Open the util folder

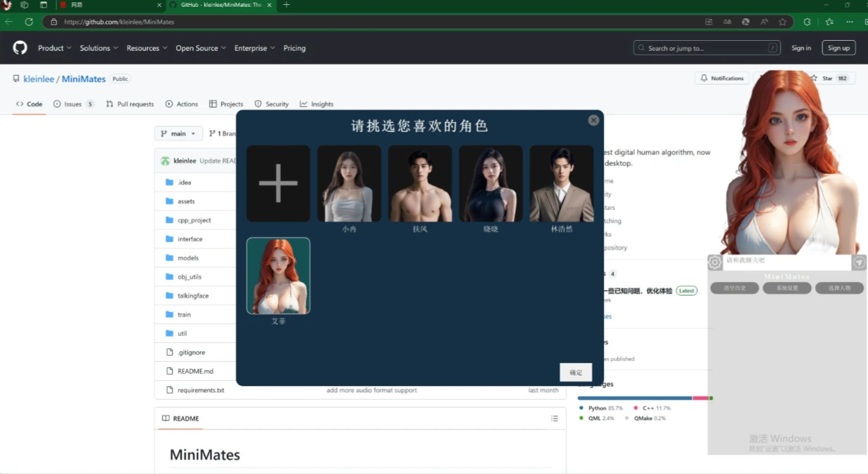(182, 333)
